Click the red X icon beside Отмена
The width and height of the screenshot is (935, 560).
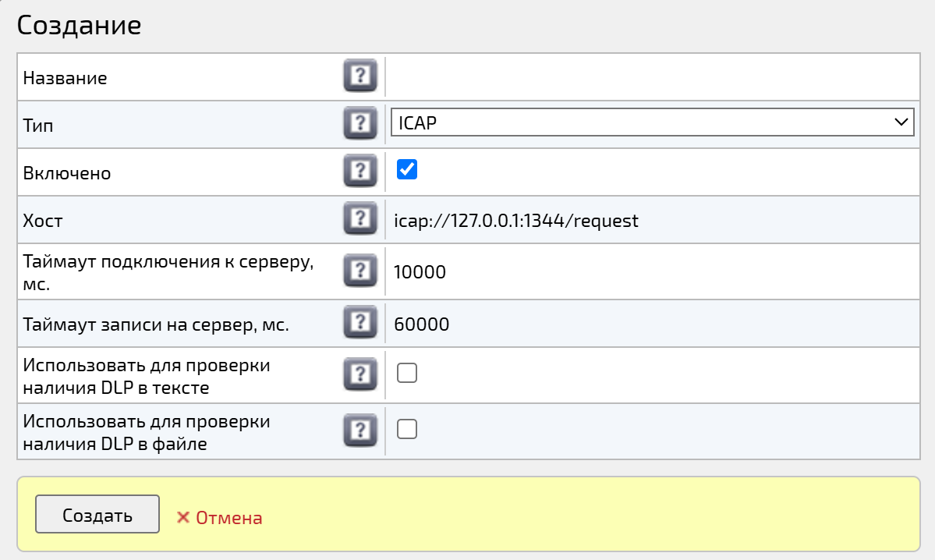click(x=184, y=516)
